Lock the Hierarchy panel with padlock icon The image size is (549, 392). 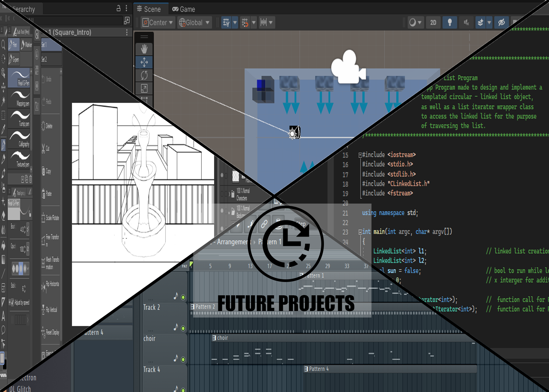[118, 9]
